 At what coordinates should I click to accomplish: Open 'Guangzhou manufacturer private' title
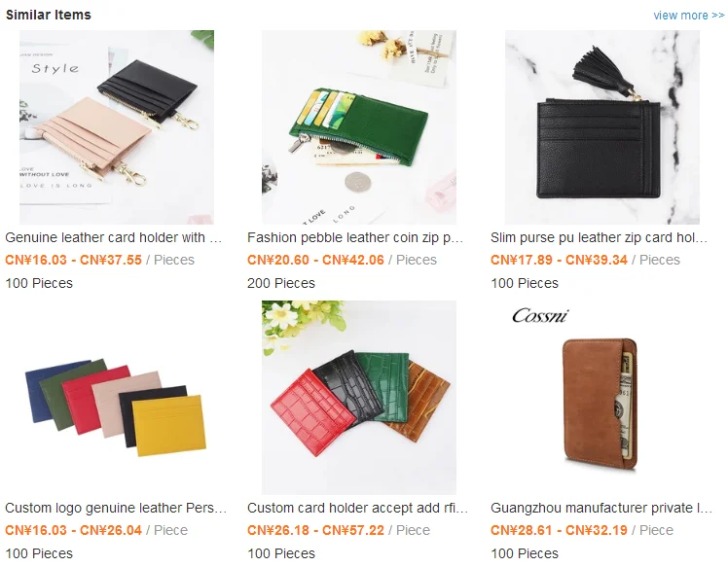pyautogui.click(x=601, y=508)
